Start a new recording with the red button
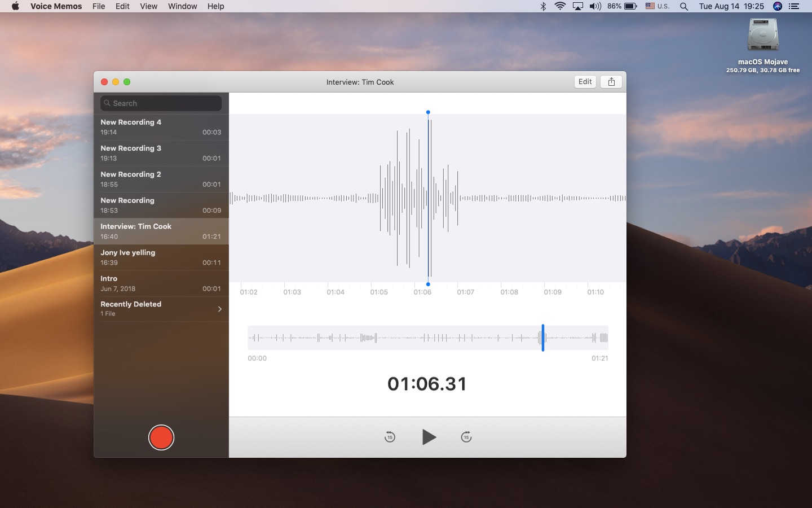 point(161,437)
